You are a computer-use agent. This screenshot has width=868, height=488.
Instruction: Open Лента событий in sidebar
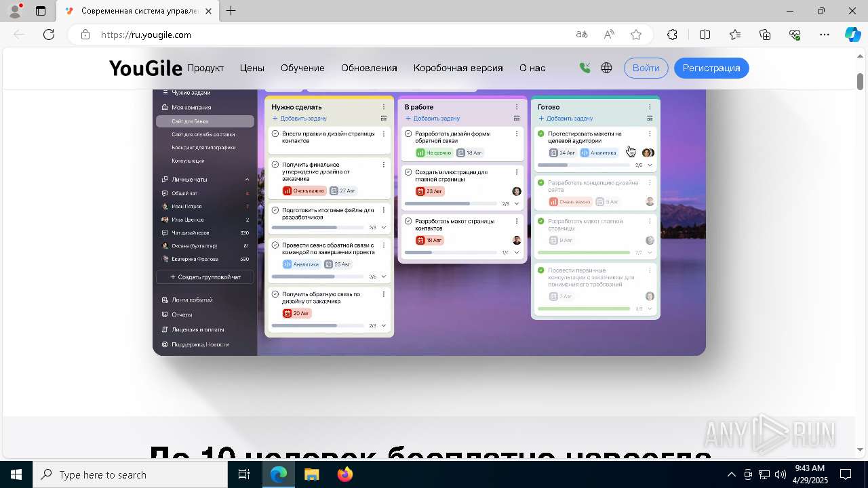[192, 300]
